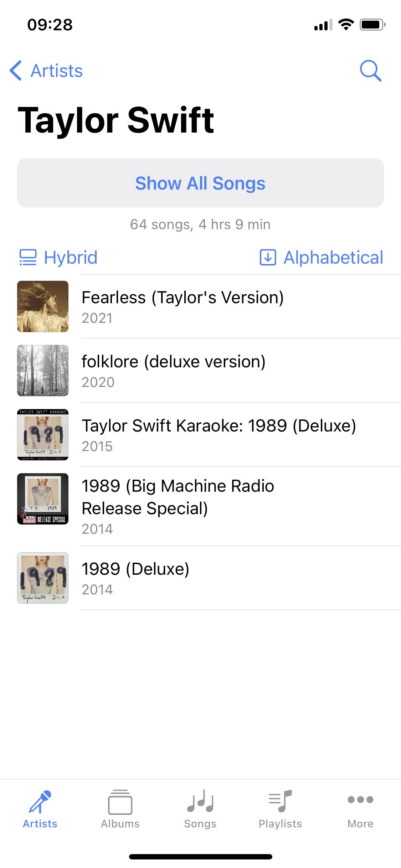Image resolution: width=401 pixels, height=868 pixels.
Task: Open the Albums tab icon
Action: pyautogui.click(x=120, y=802)
